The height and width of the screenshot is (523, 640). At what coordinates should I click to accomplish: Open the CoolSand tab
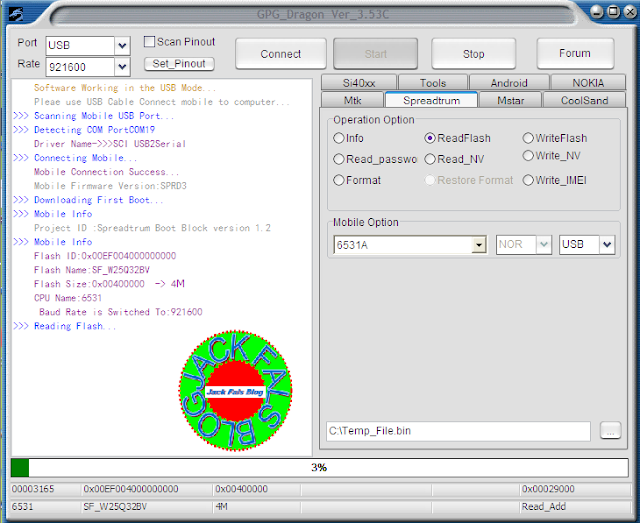point(584,100)
